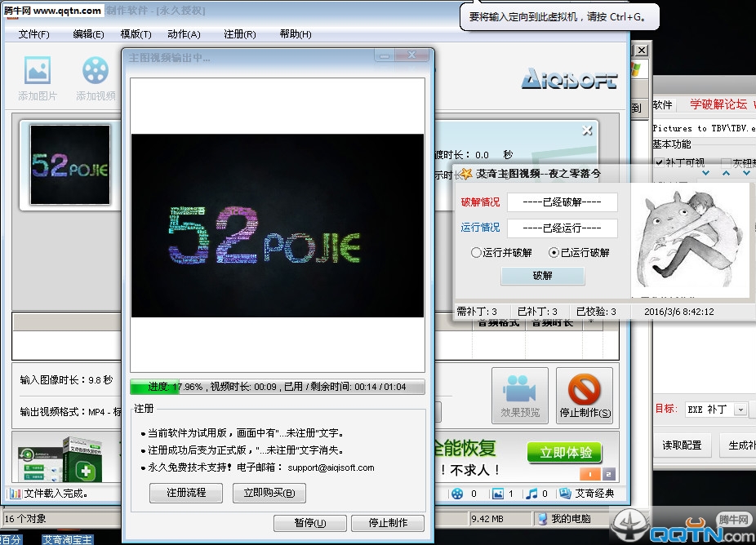Screen dimensions: 756x545
Task: Click the music note count icon in status bar
Action: click(531, 494)
